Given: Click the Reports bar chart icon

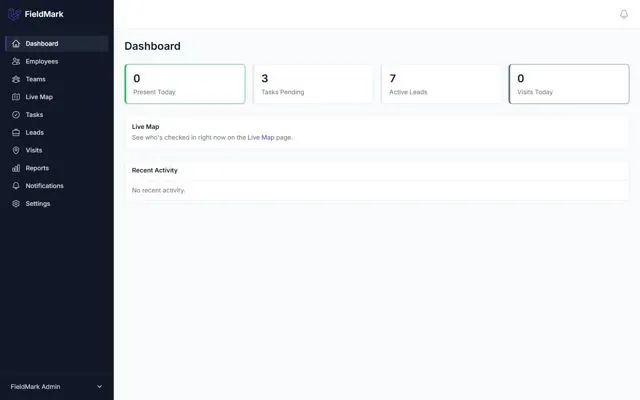Looking at the screenshot, I should tap(16, 168).
